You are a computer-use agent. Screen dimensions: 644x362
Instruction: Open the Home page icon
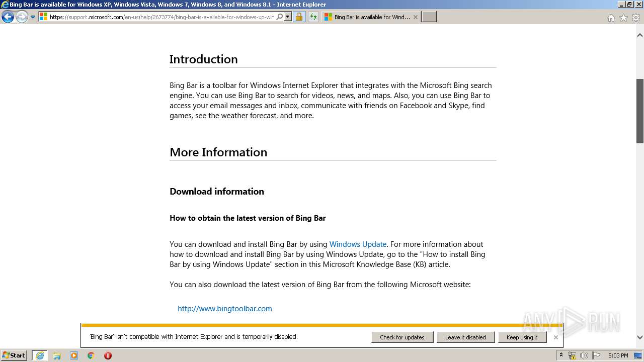coord(611,18)
